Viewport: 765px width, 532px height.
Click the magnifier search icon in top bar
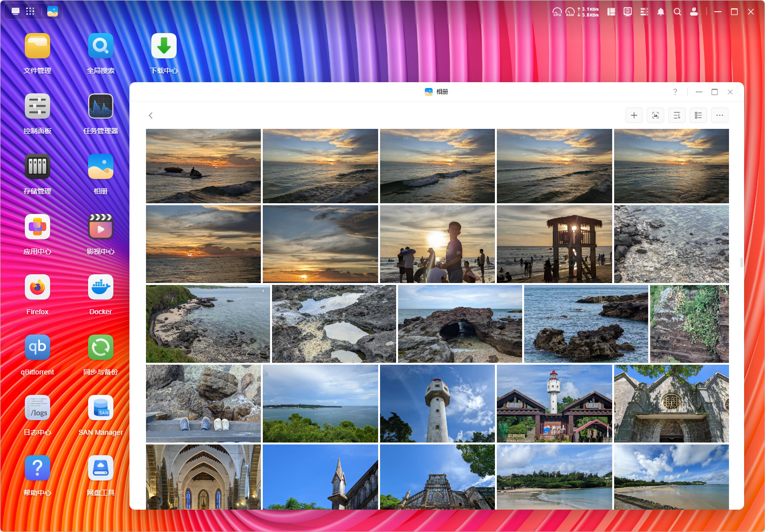click(677, 12)
